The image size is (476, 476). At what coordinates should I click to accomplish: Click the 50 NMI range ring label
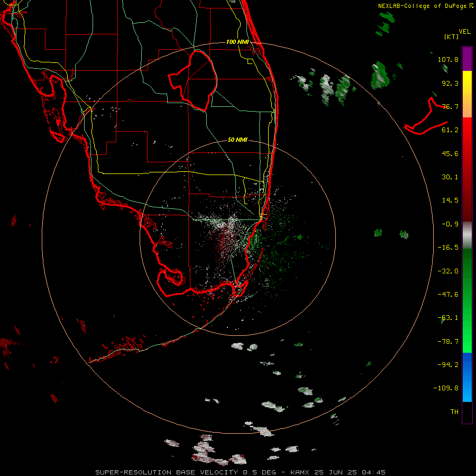pos(237,140)
